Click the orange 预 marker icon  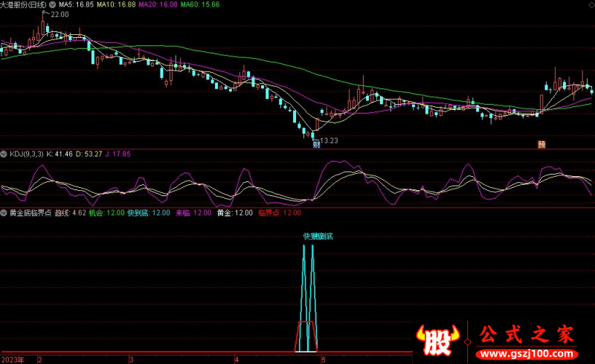(x=542, y=145)
